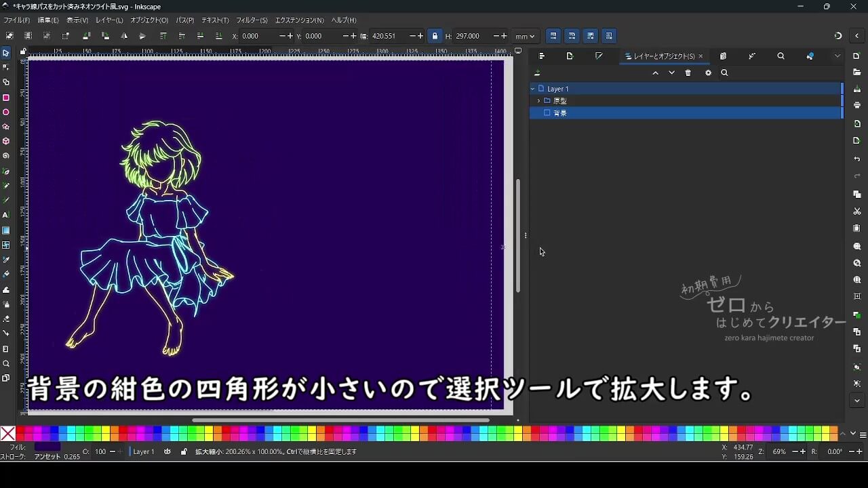The image size is (868, 488).
Task: Toggle Layer 1 lock in status bar
Action: tap(184, 451)
